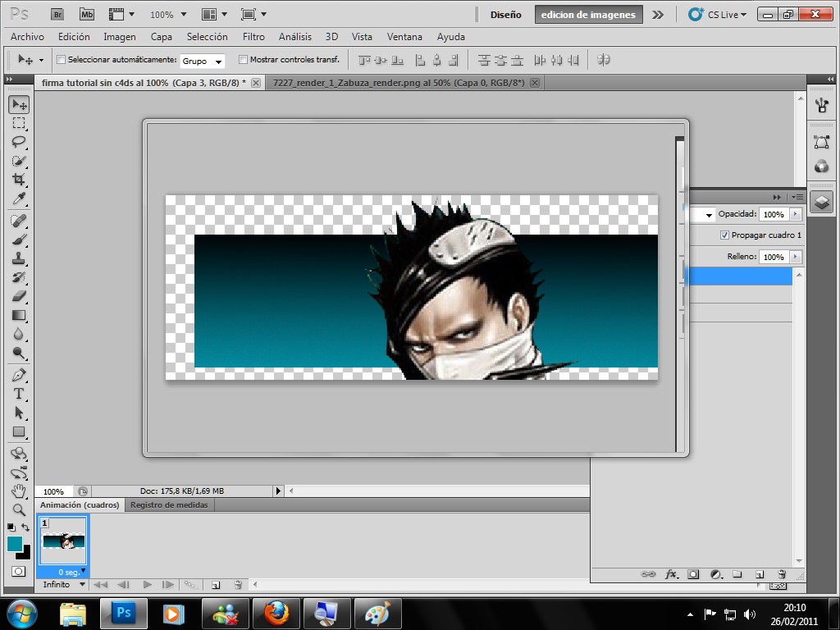Enable Seleccionar automáticamente checkbox

point(61,59)
